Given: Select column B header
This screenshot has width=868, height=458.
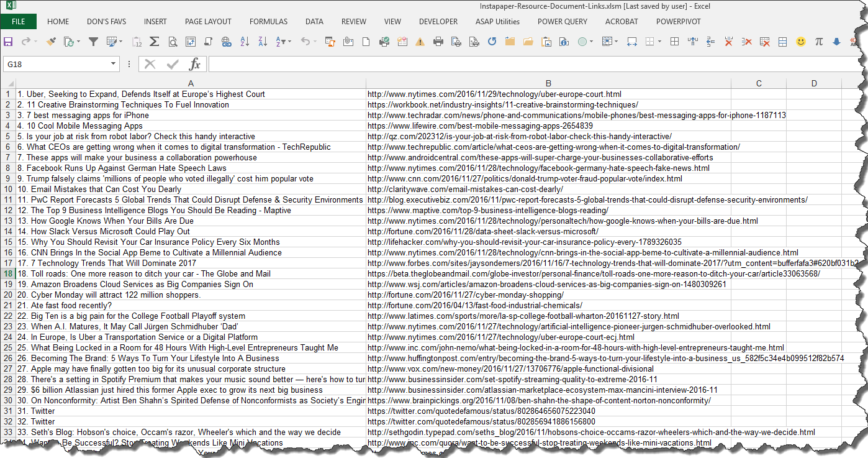Looking at the screenshot, I should tap(548, 83).
